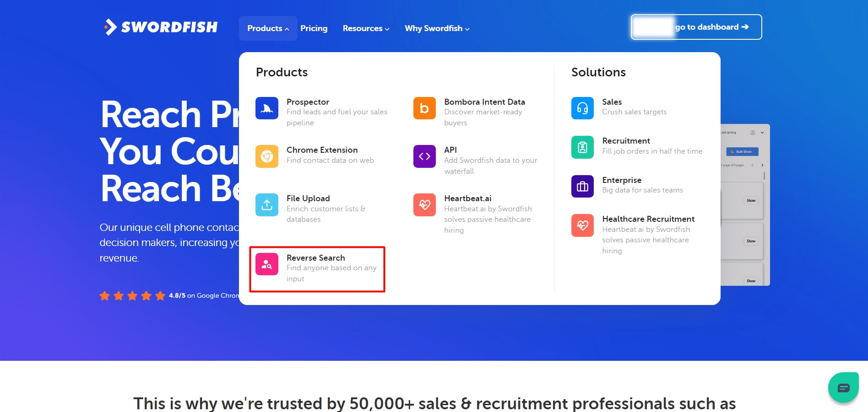
Task: Click the 'Find anyone based on any input' text
Action: click(331, 273)
